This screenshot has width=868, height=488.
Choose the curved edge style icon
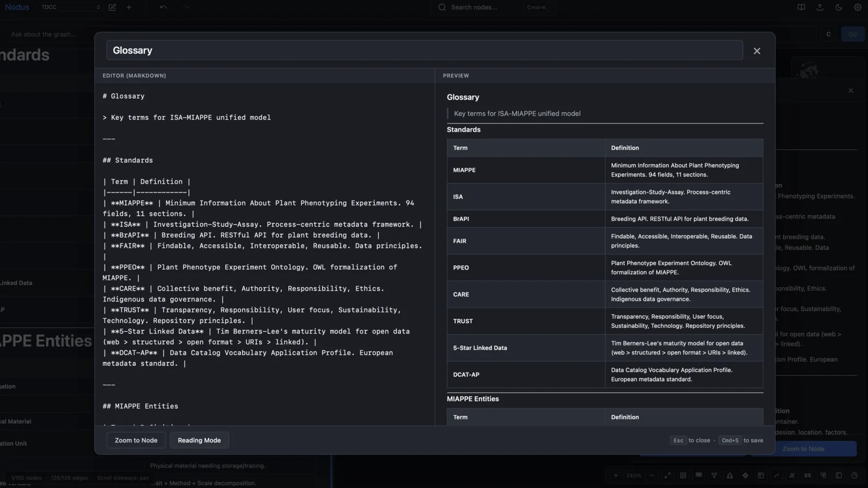click(x=776, y=476)
